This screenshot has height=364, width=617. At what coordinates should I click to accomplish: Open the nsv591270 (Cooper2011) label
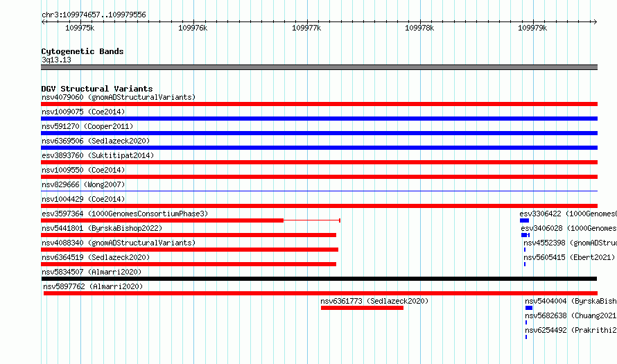[87, 126]
